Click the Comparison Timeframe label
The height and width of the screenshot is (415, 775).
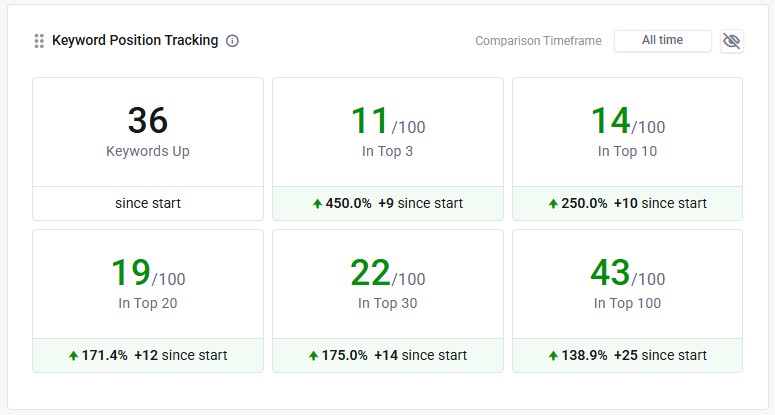coord(538,41)
